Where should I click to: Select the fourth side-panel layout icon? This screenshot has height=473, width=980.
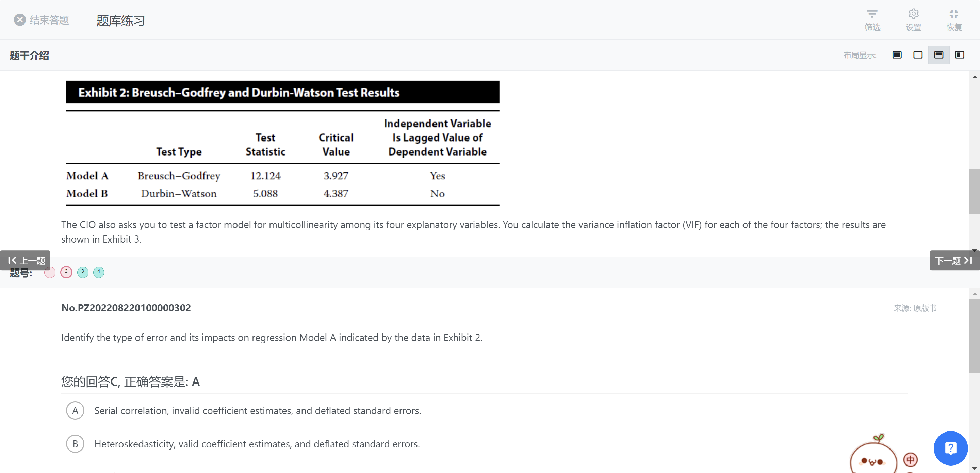pyautogui.click(x=960, y=55)
